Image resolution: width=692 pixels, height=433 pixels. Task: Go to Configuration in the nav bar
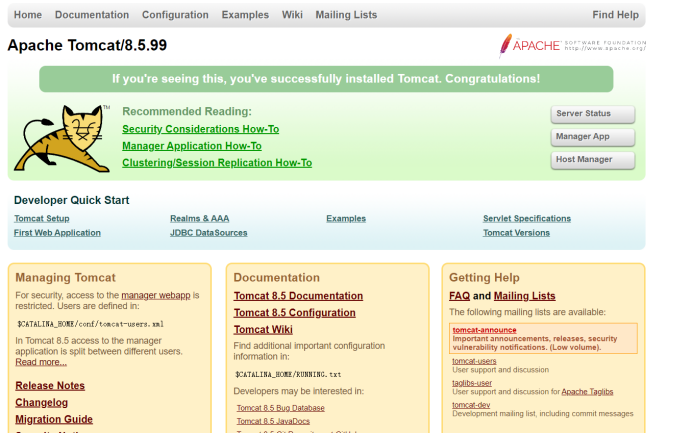[175, 15]
